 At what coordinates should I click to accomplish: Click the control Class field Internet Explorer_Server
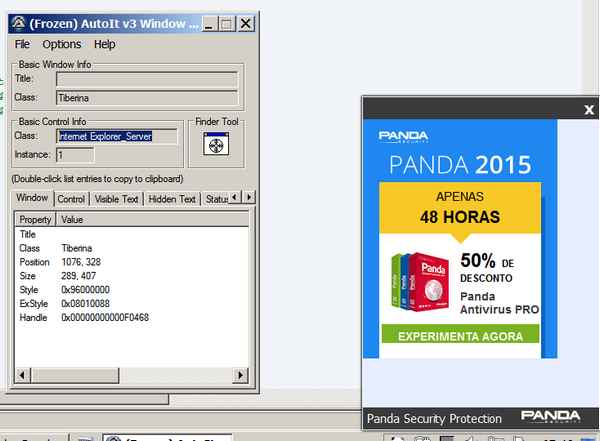coord(117,136)
